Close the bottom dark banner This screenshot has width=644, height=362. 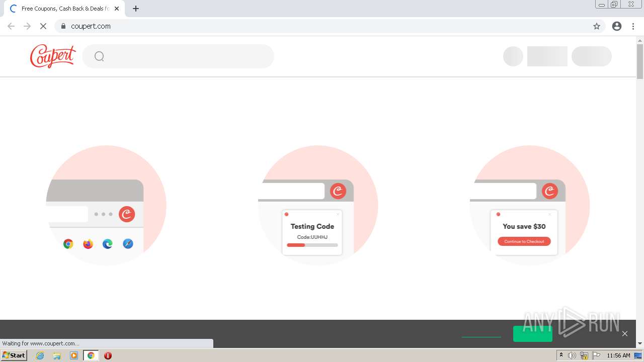click(x=625, y=333)
